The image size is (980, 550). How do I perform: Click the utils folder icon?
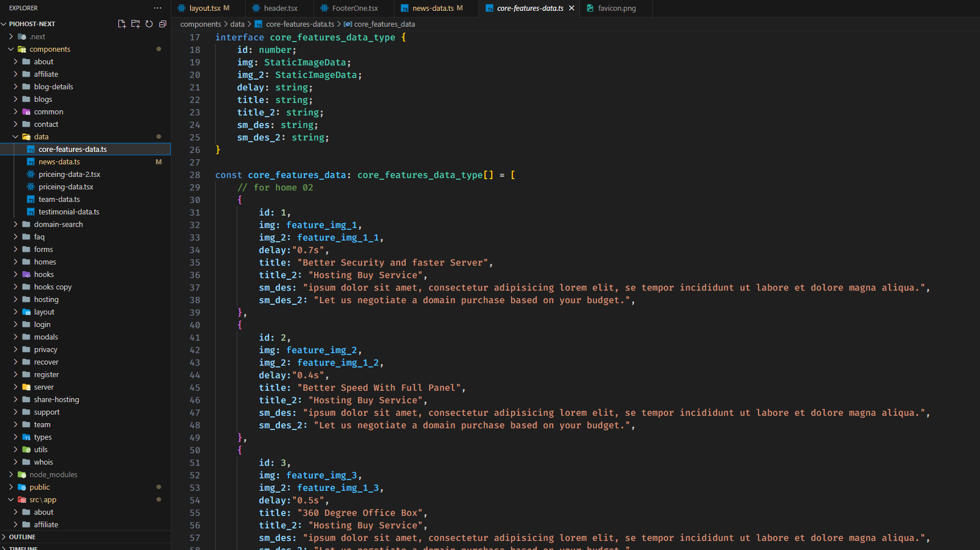click(26, 449)
